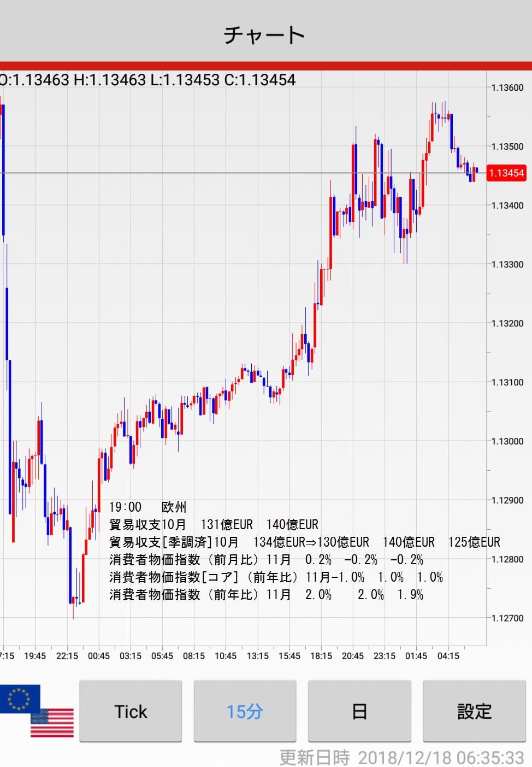Screen dimensions: 532x767
Task: Tap the 1.13600 price axis label
Action: (507, 87)
